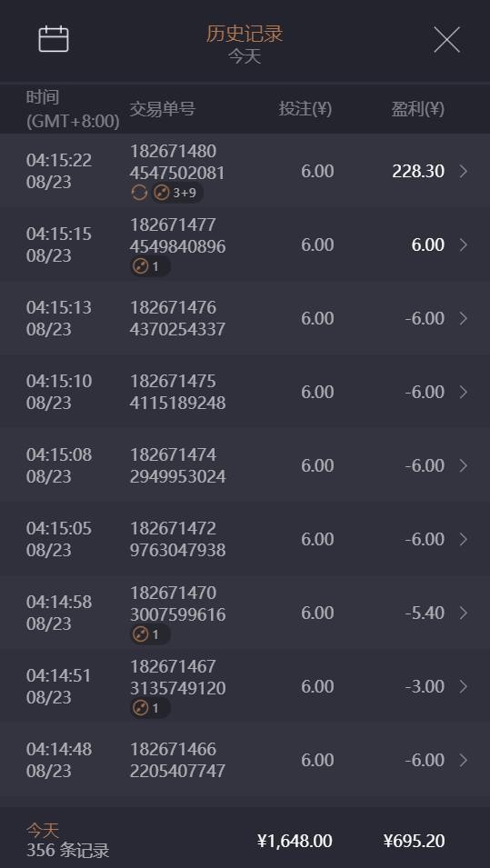The height and width of the screenshot is (868, 490).
Task: Select transaction 1826714729763047938 row
Action: (245, 539)
